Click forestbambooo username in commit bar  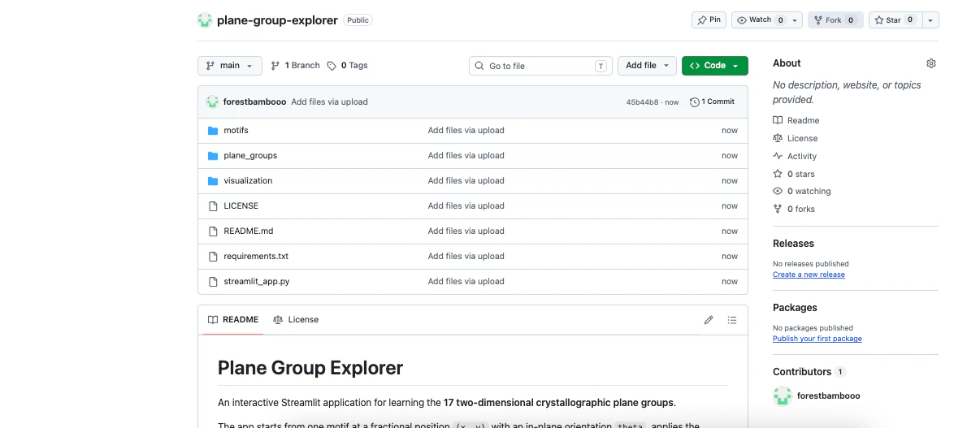pos(254,102)
